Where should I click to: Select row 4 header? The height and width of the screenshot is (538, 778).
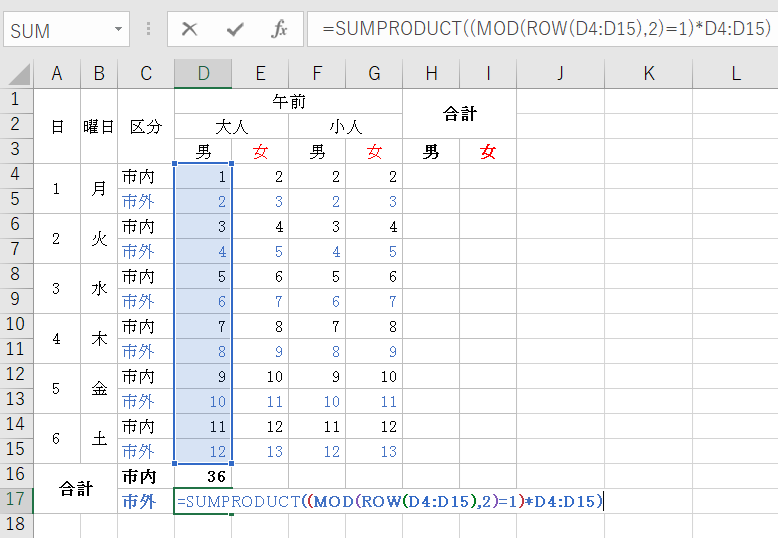point(16,176)
